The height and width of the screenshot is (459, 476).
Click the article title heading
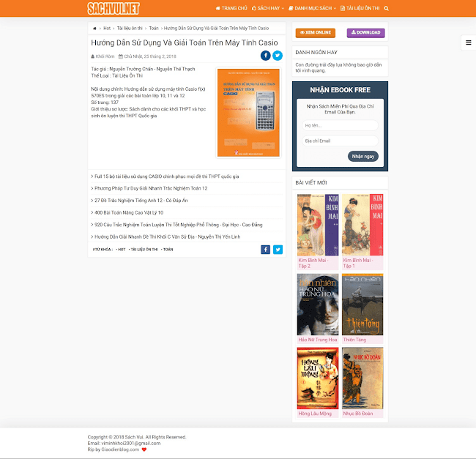(185, 42)
